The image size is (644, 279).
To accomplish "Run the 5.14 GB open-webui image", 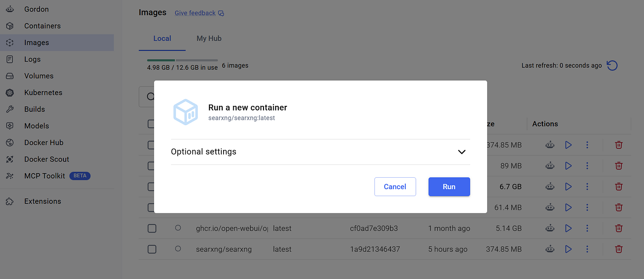I will (568, 228).
